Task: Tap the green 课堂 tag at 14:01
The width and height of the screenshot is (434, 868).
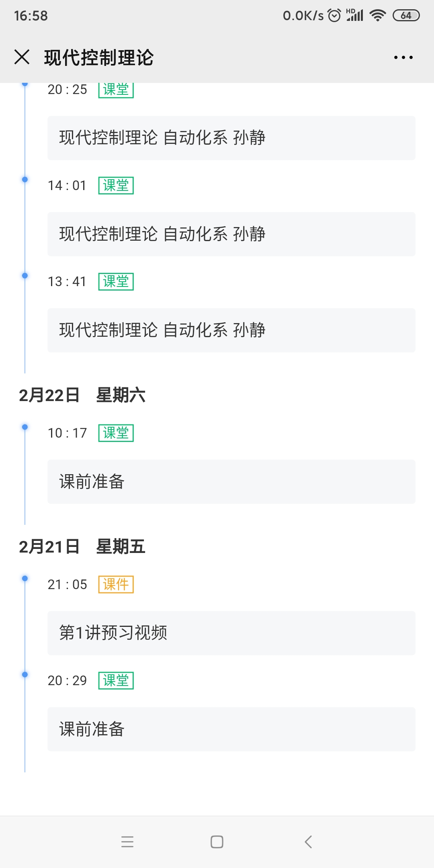Action: point(116,186)
